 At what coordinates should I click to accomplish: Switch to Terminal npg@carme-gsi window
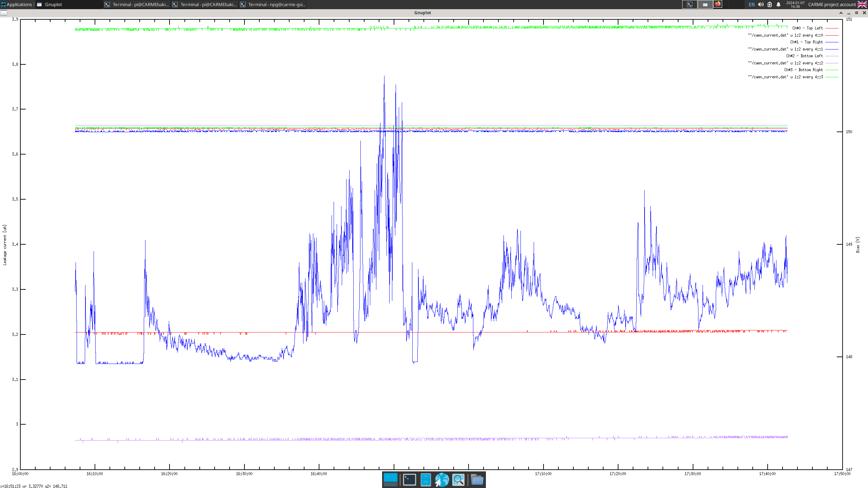click(273, 4)
